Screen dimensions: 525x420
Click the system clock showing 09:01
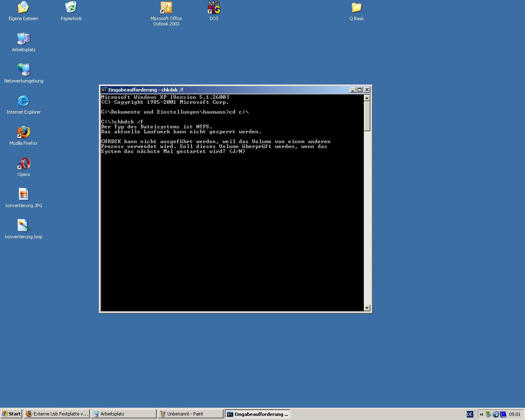coord(515,414)
